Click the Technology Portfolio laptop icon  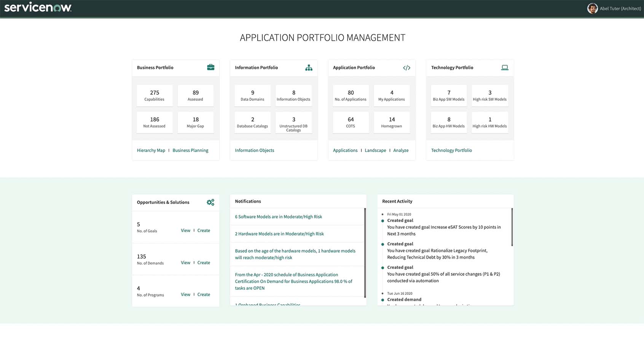click(505, 67)
